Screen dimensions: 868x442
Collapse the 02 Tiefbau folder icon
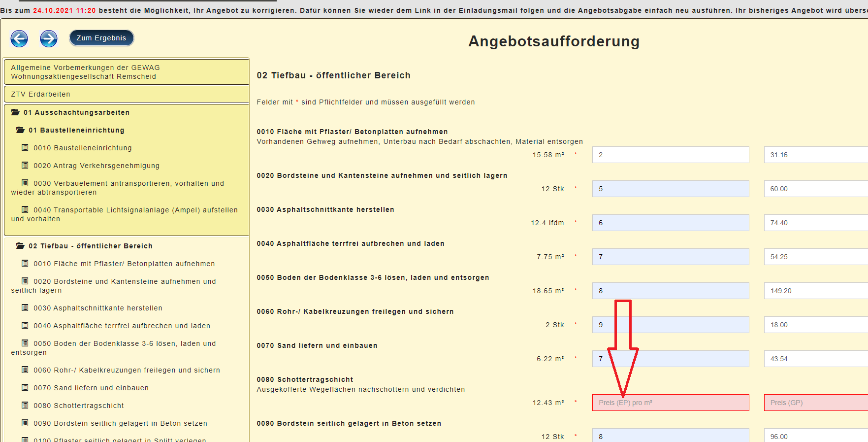(20, 246)
